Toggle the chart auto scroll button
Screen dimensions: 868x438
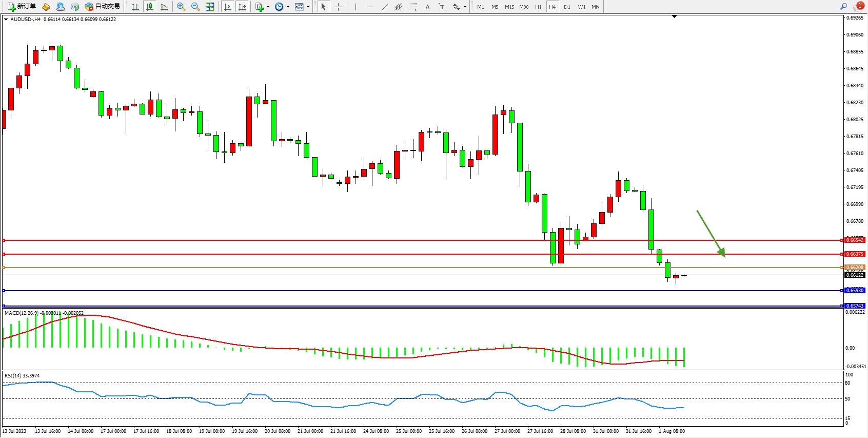pos(228,7)
